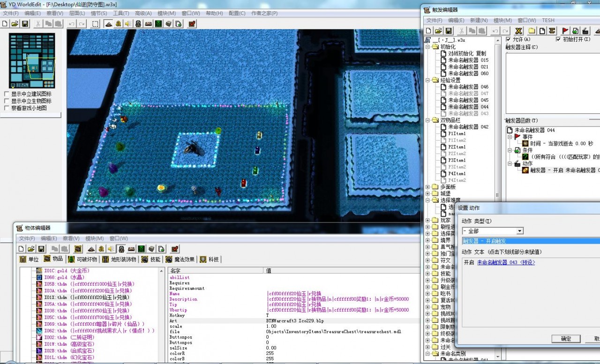Collapse the 经验设置 category
Viewport: 600px width, 364px height.
[427, 80]
